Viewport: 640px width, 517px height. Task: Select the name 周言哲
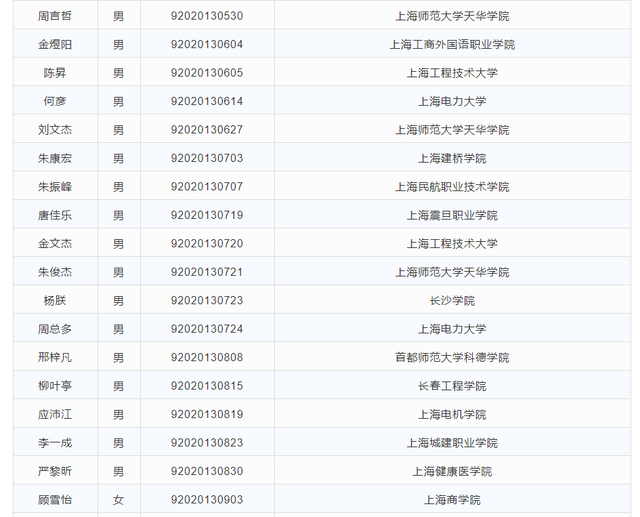(x=55, y=16)
